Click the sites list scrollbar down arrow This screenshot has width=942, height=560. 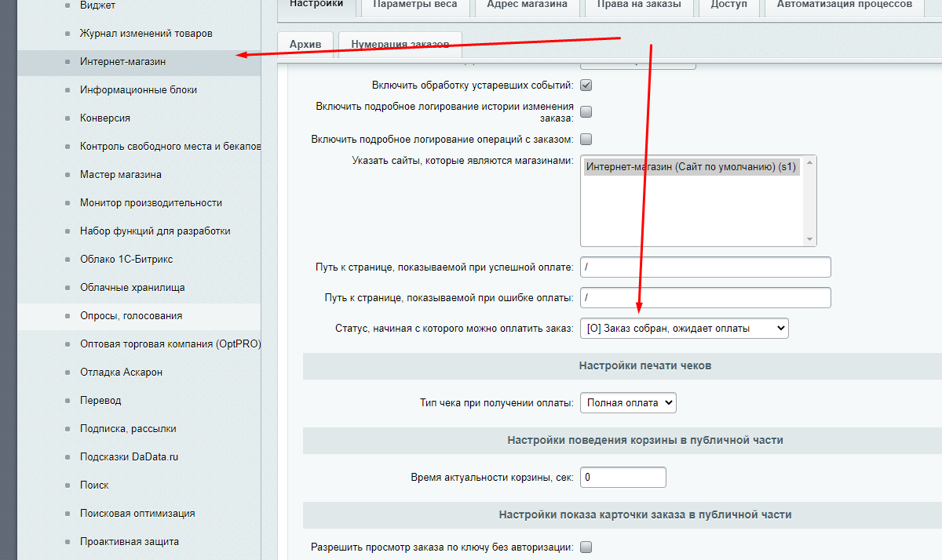pyautogui.click(x=810, y=240)
